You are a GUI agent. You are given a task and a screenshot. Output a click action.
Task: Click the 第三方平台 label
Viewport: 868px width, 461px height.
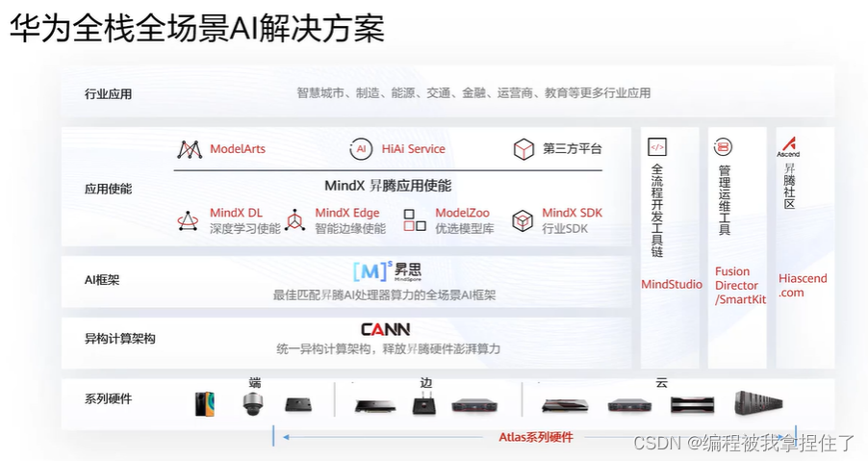coord(572,148)
